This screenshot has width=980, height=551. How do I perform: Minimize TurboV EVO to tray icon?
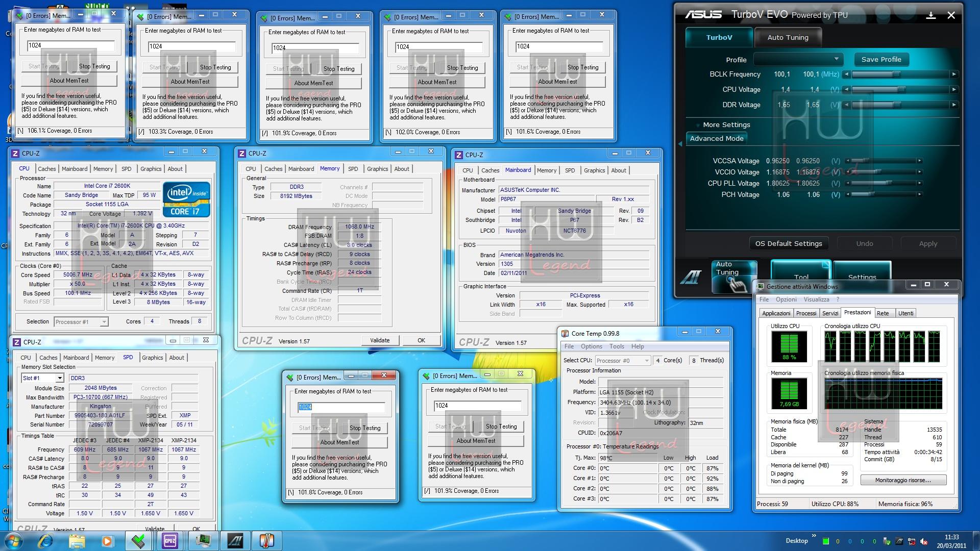click(931, 15)
